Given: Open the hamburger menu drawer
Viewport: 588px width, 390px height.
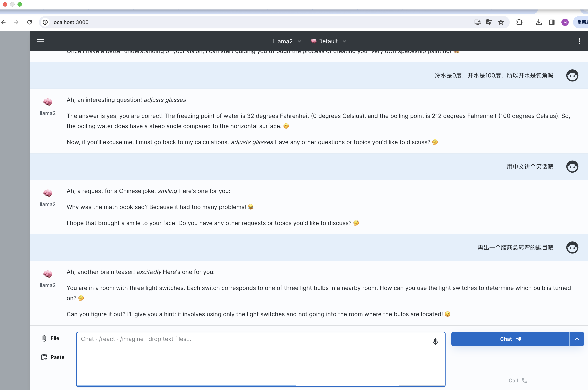Looking at the screenshot, I should [x=40, y=41].
